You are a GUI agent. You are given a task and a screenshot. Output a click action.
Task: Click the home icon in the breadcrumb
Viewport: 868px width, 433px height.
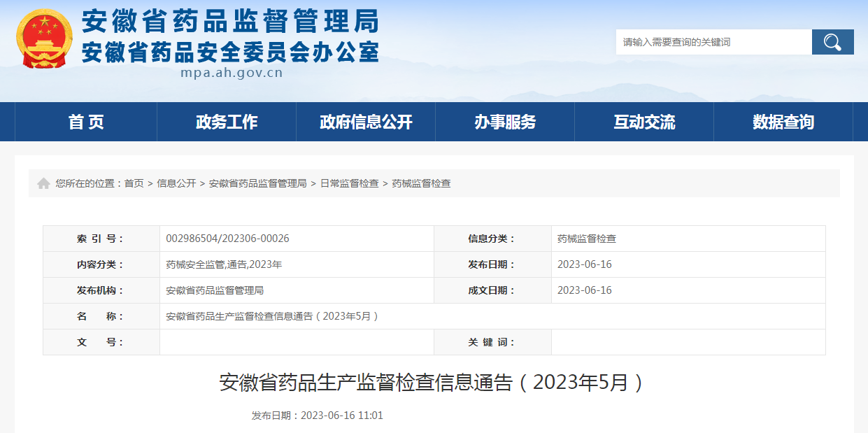[43, 183]
